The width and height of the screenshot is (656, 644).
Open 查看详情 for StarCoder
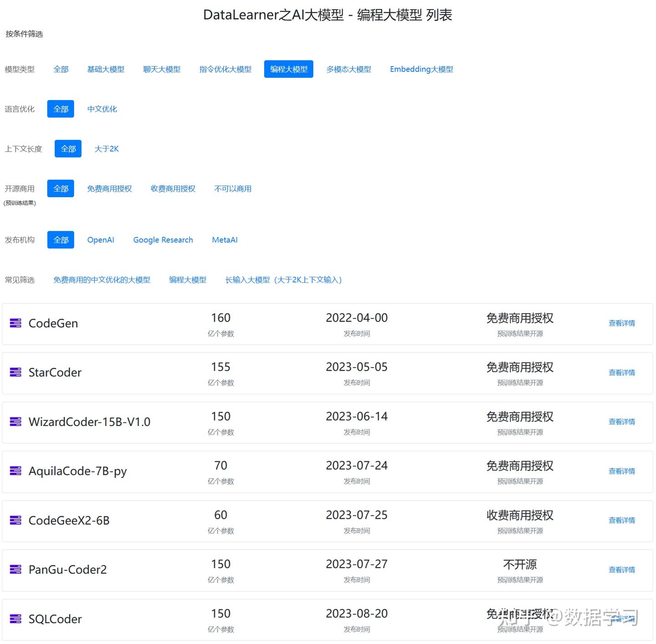tap(621, 372)
